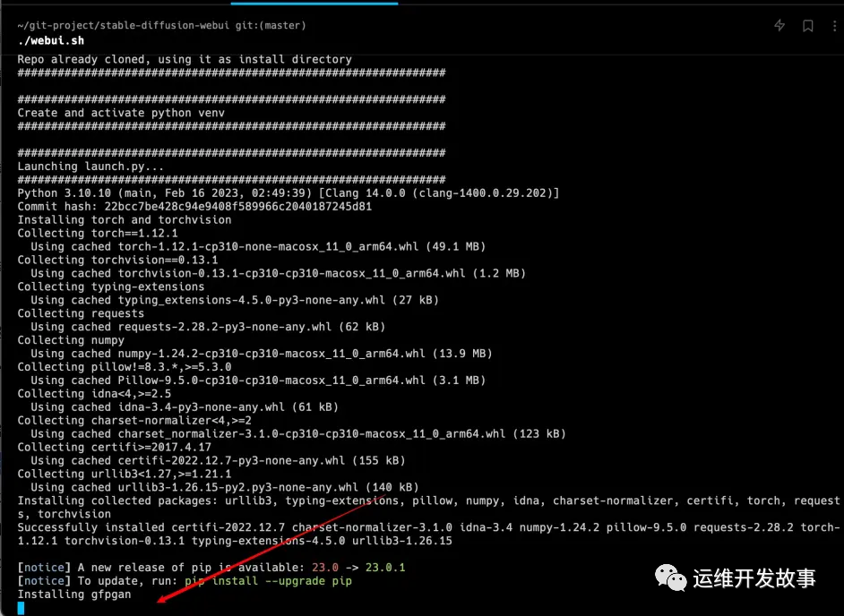Click the green 'pip install --upgrade pip' command
Image resolution: width=844 pixels, height=616 pixels.
pos(268,581)
